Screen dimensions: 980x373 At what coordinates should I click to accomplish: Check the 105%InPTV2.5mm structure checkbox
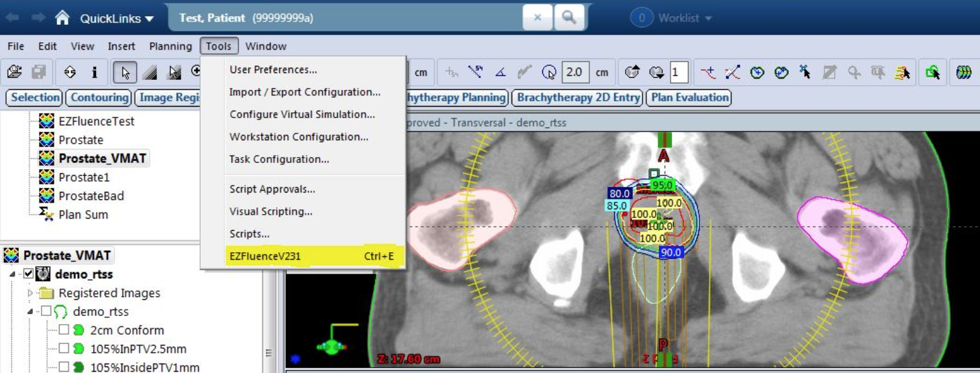[x=64, y=349]
